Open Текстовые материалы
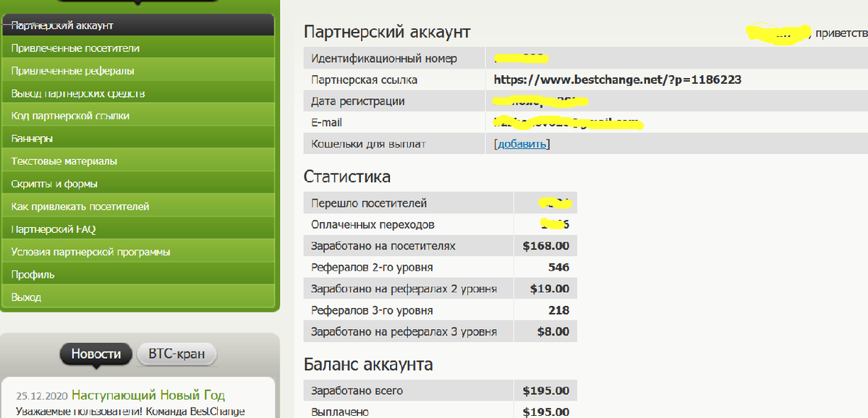The height and width of the screenshot is (418, 868). point(137,161)
